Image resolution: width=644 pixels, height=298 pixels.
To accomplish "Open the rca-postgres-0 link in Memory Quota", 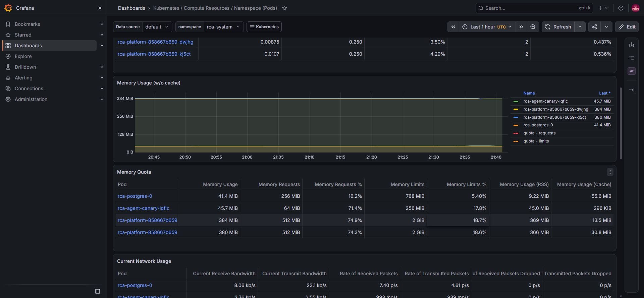I will click(x=135, y=196).
